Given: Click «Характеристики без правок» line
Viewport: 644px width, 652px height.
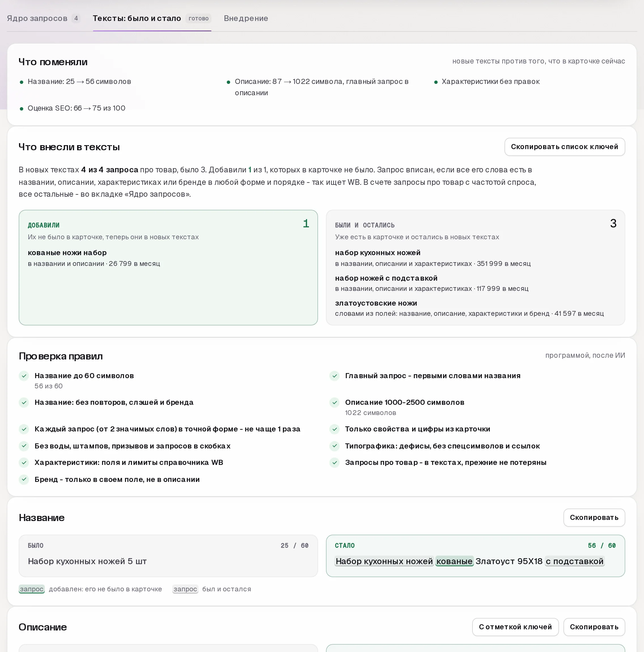Looking at the screenshot, I should point(490,81).
